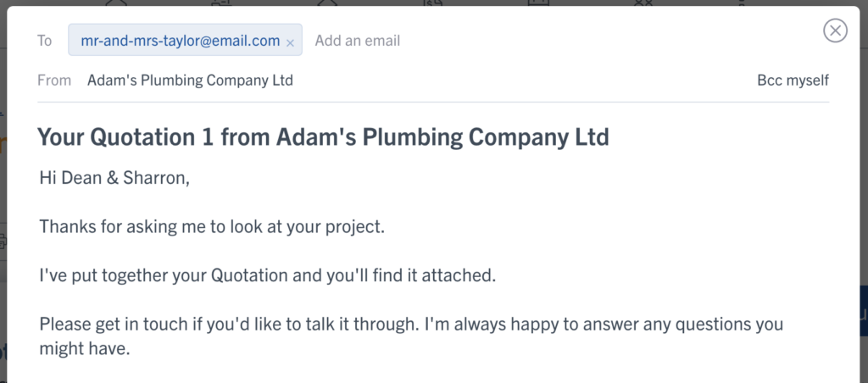Select the mr-and-mrs-taylor@email.com recipient
The image size is (868, 383).
[x=180, y=41]
